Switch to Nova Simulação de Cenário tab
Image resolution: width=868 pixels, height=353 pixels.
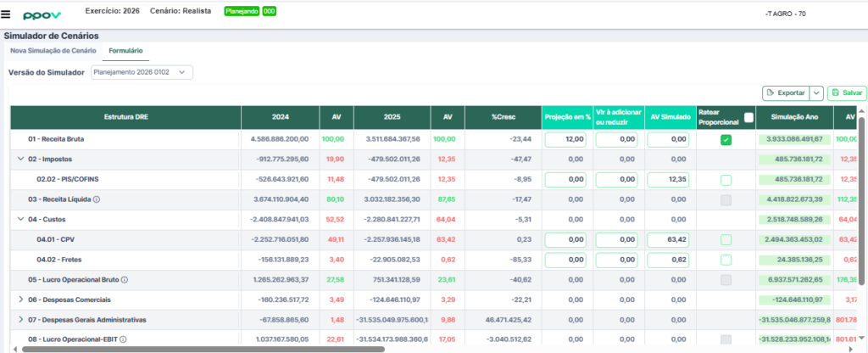(53, 51)
